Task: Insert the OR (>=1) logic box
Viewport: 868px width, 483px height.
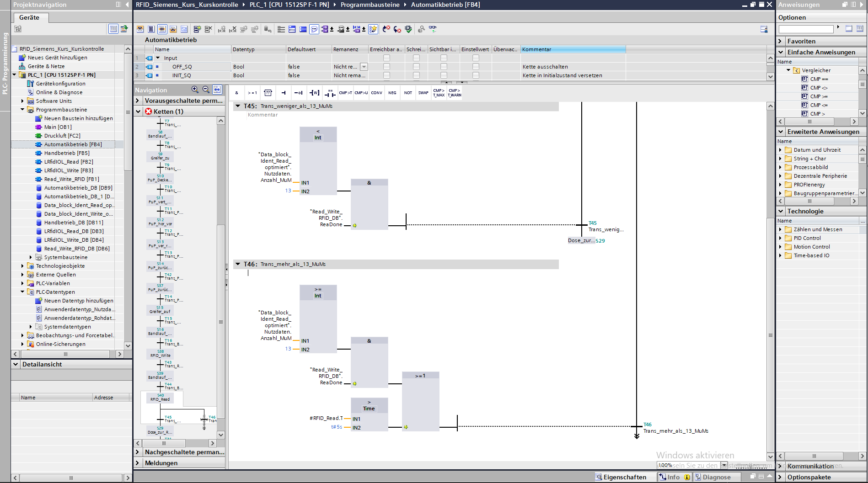Action: tap(252, 93)
